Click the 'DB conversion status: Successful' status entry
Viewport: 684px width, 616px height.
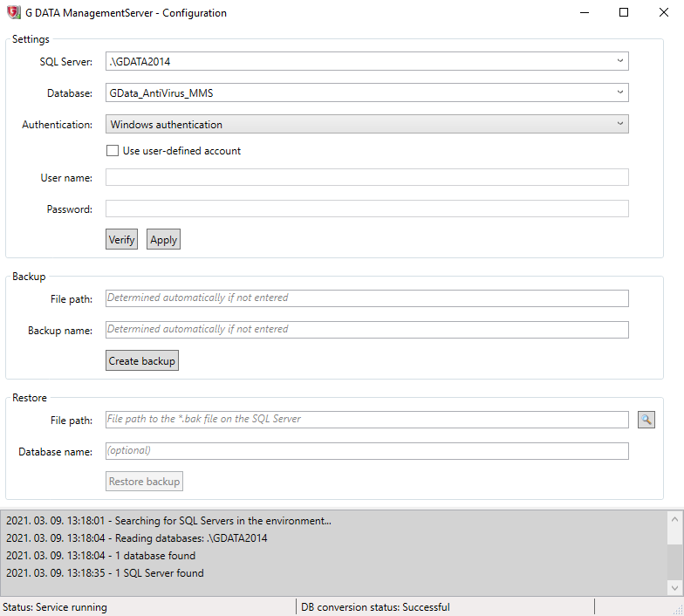(375, 607)
